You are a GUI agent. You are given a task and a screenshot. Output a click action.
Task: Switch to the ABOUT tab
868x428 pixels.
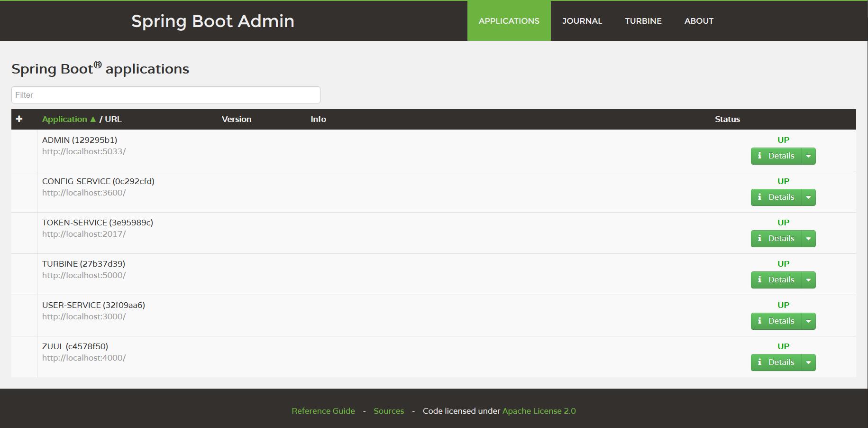[x=699, y=21]
